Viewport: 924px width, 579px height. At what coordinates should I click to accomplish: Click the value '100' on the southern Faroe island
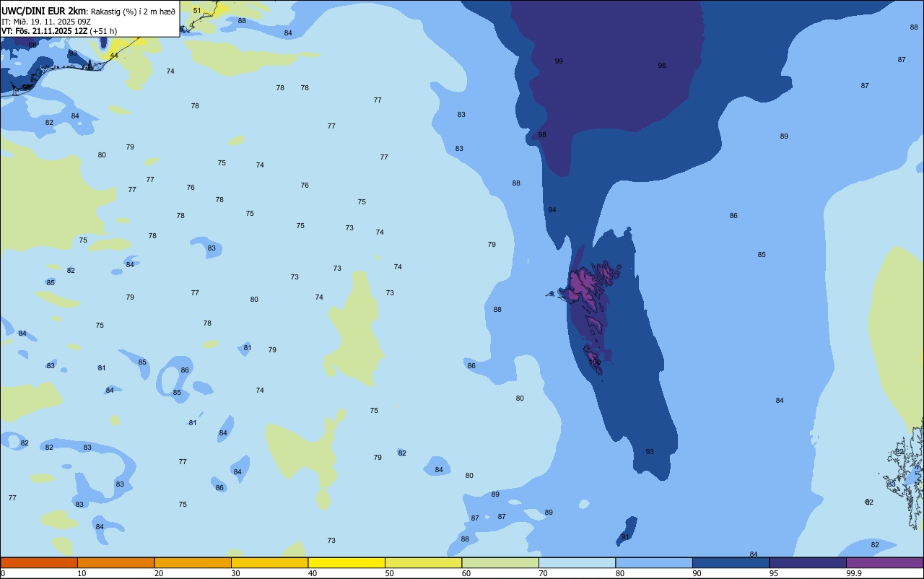coord(595,362)
